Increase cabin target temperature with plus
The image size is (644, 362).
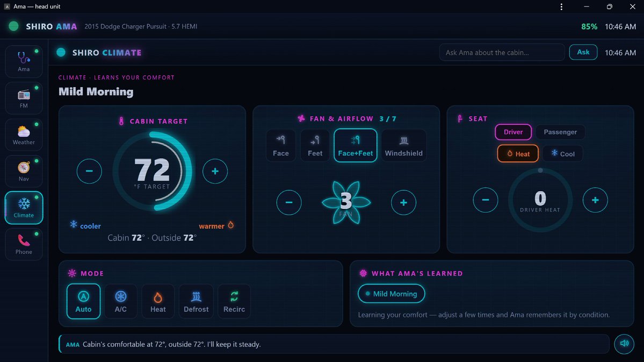tap(215, 171)
